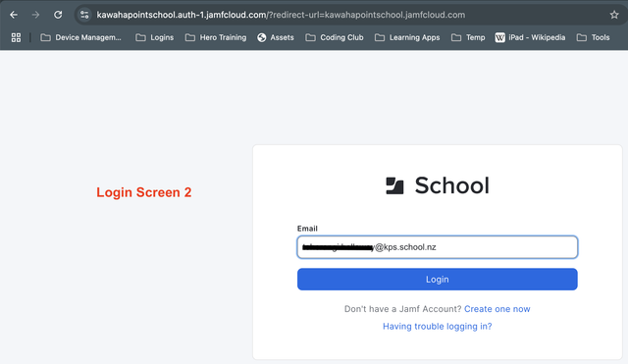Go back using browser back arrow
Screen dimensions: 628x364
[14, 15]
